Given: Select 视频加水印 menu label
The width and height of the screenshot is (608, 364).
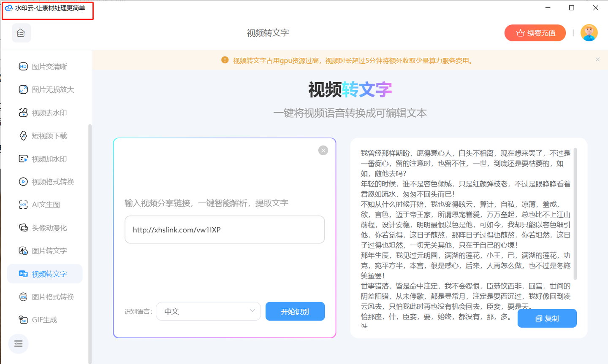Looking at the screenshot, I should coord(49,159).
